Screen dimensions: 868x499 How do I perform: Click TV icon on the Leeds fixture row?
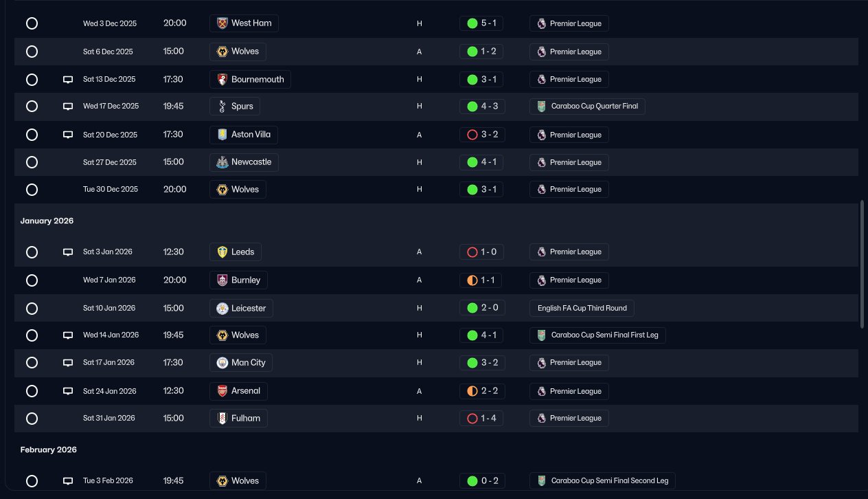point(68,252)
